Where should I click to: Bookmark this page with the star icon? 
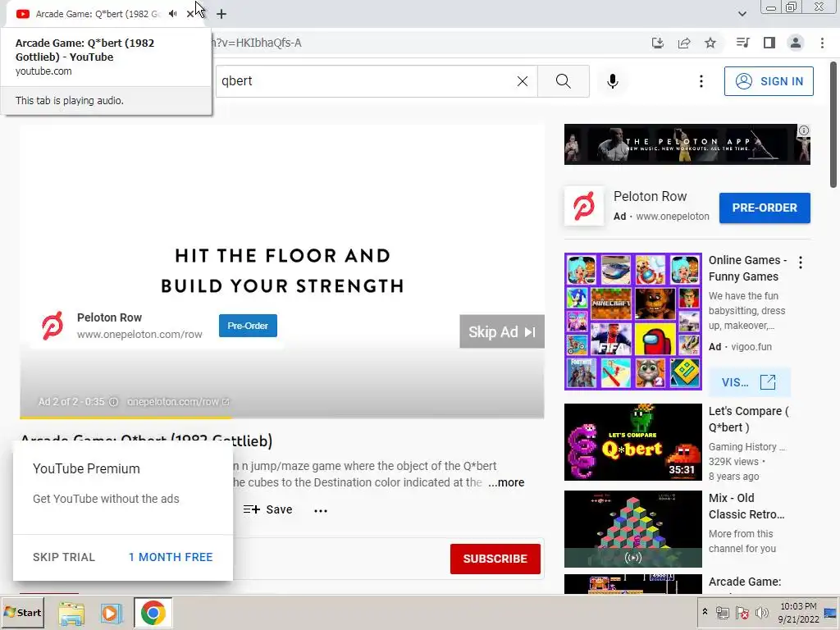click(x=710, y=43)
